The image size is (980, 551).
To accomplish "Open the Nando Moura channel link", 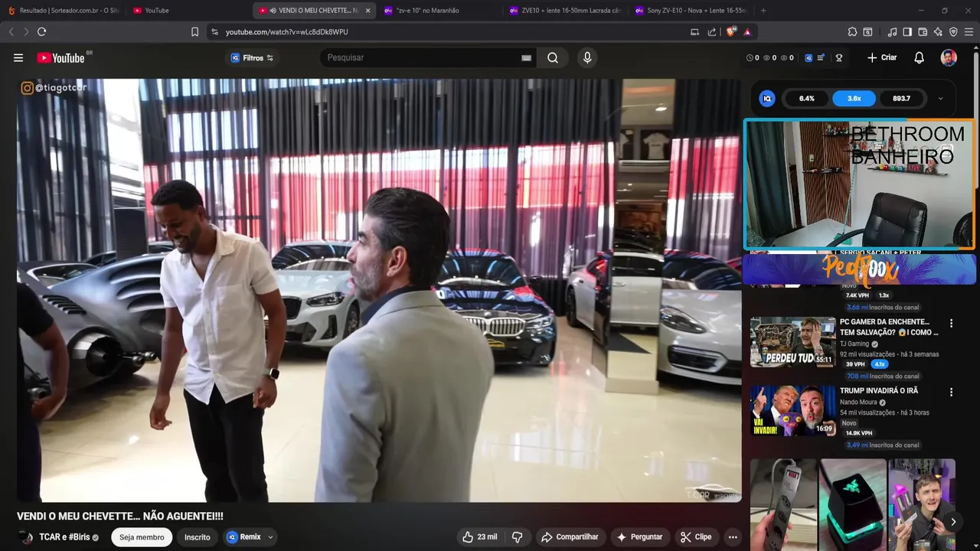I will click(x=858, y=402).
